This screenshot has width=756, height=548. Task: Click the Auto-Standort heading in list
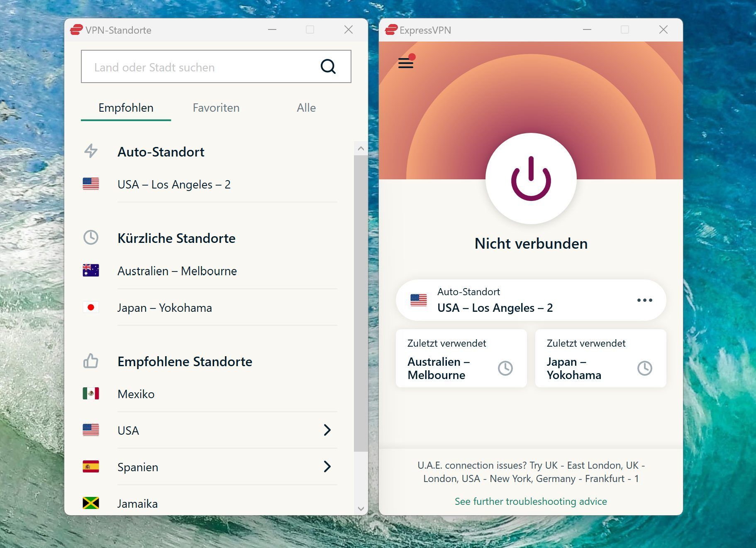[x=161, y=152]
